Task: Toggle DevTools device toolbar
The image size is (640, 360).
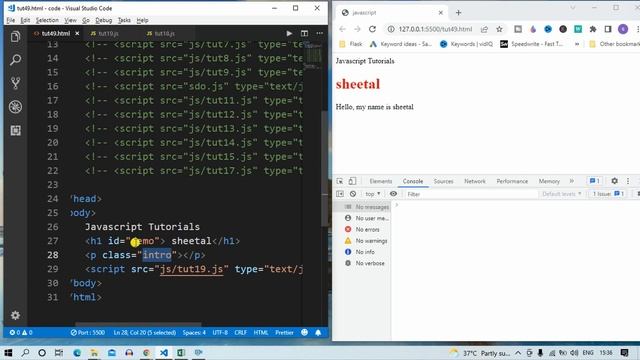Action: (352, 181)
